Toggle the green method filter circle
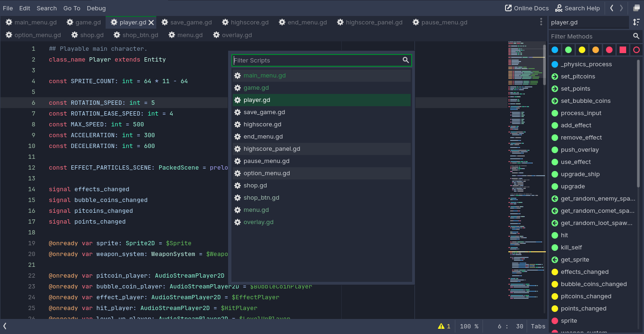The width and height of the screenshot is (644, 334). (x=568, y=49)
